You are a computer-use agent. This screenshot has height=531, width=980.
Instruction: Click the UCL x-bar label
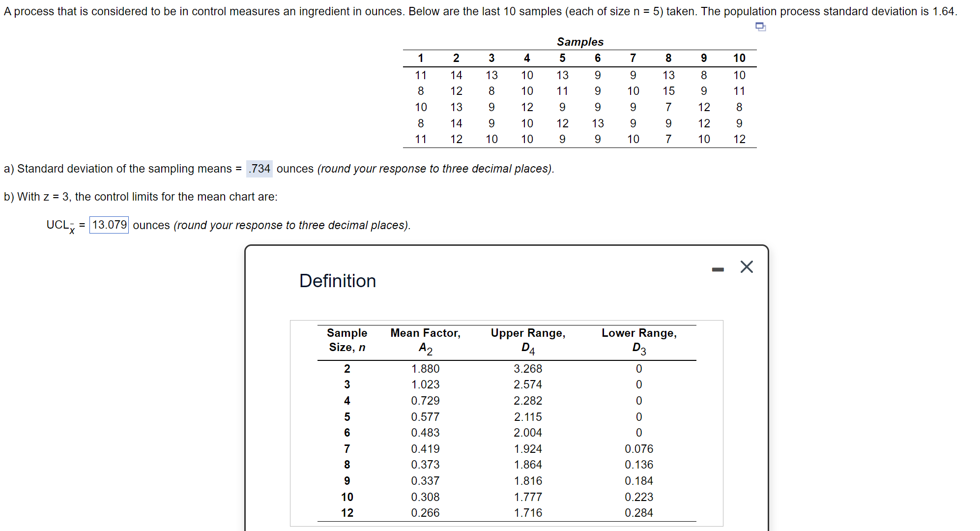click(61, 226)
